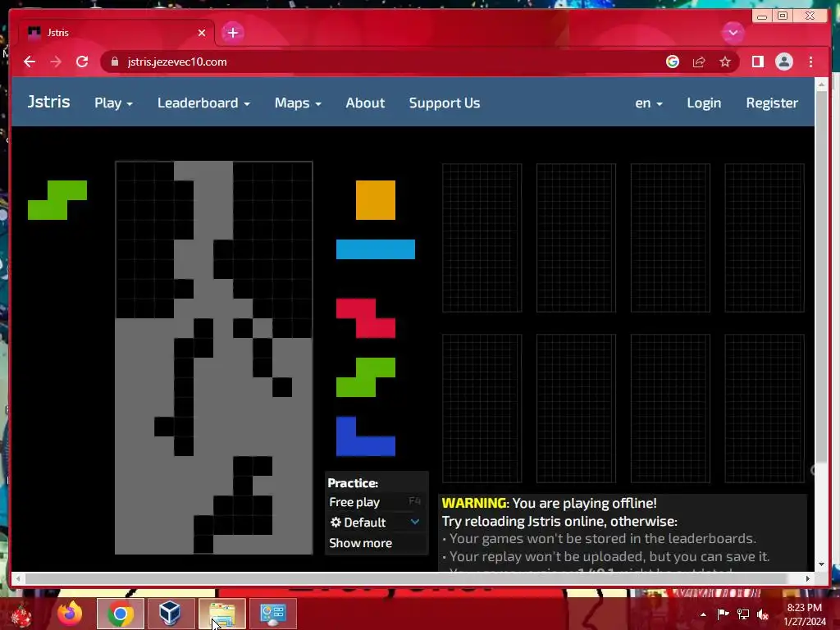Toggle the browser side panel icon
Image resolution: width=840 pixels, height=630 pixels.
tap(757, 62)
